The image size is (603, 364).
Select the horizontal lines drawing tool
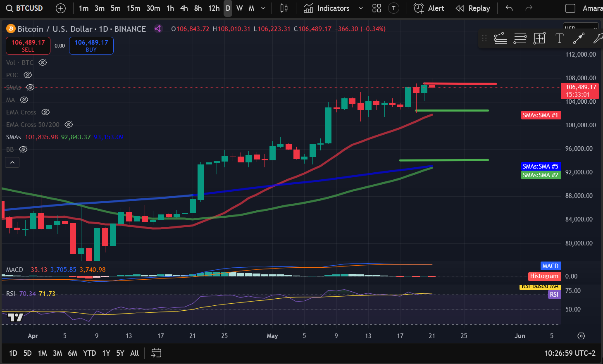520,38
